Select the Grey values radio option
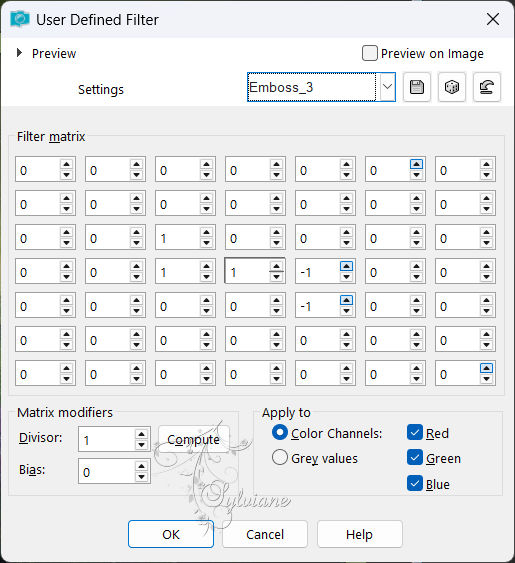The width and height of the screenshot is (515, 563). (x=280, y=457)
